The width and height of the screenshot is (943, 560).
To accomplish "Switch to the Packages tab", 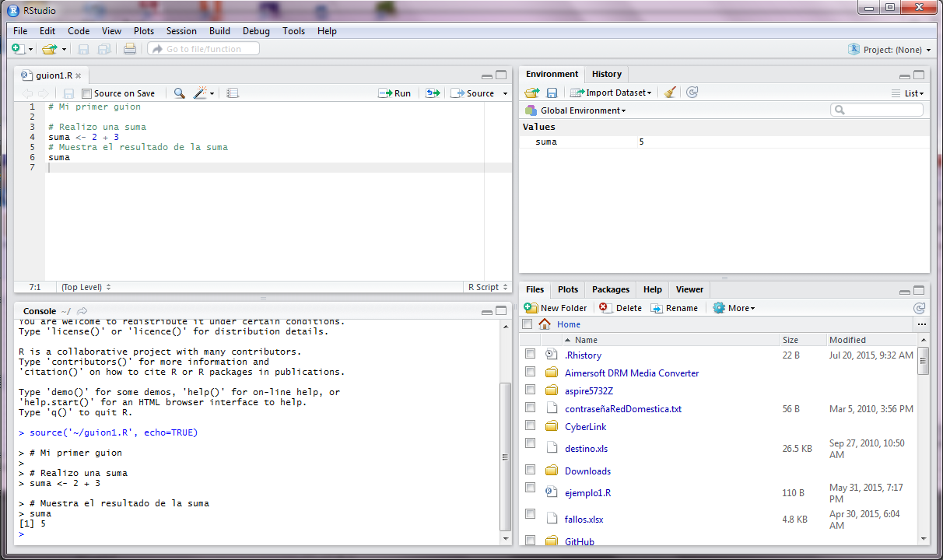I will tap(611, 289).
